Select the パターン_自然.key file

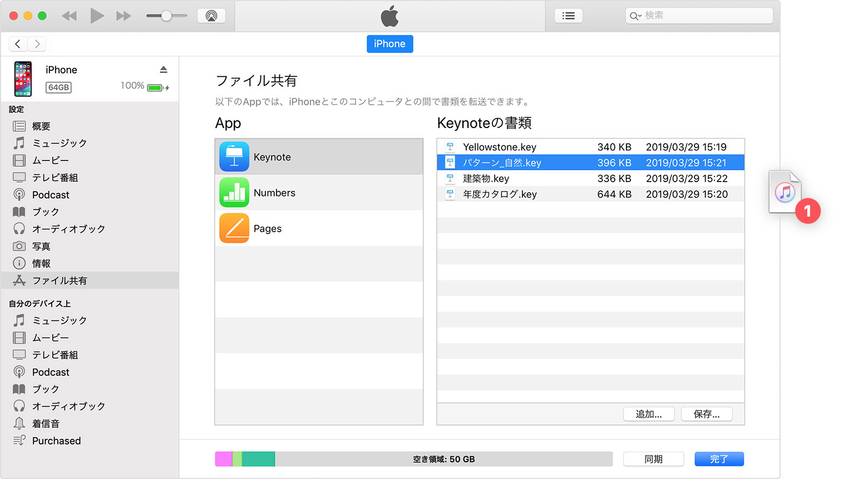point(591,163)
